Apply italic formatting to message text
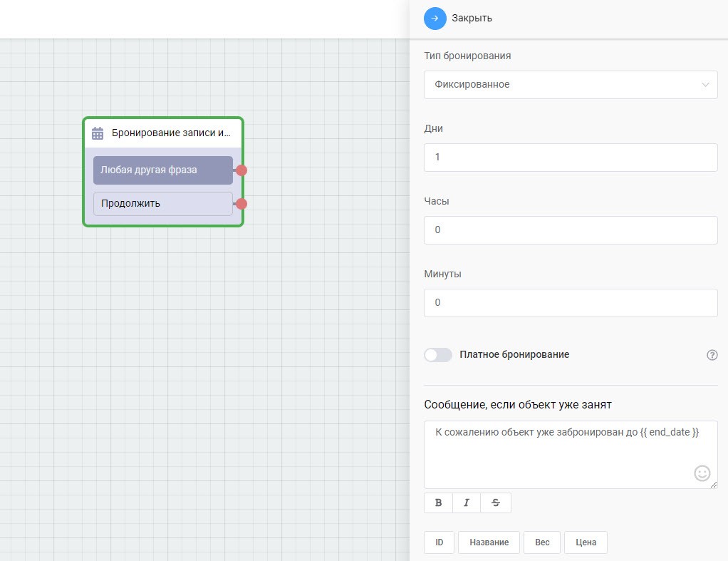This screenshot has width=728, height=561. pos(467,503)
